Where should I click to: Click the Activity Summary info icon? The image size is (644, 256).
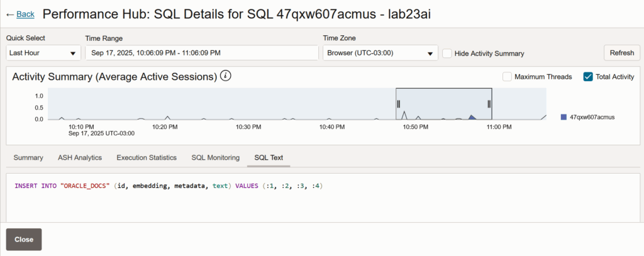pos(226,77)
